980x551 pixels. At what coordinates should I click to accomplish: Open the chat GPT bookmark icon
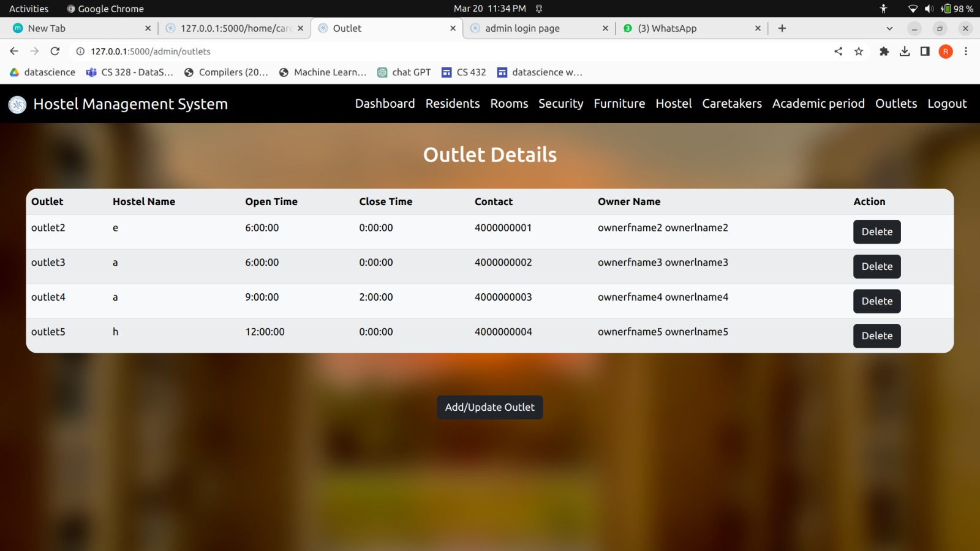tap(382, 72)
